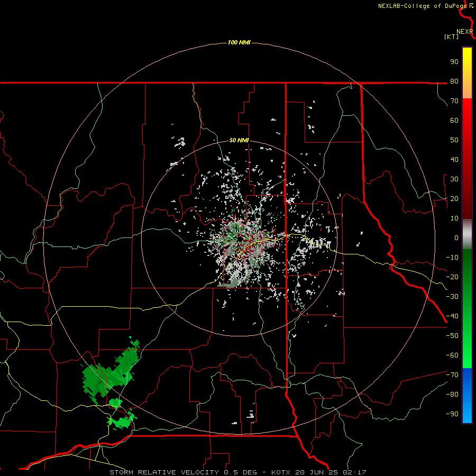This screenshot has width=476, height=476.
Task: Click the 0 value on velocity scale
Action: tap(456, 238)
